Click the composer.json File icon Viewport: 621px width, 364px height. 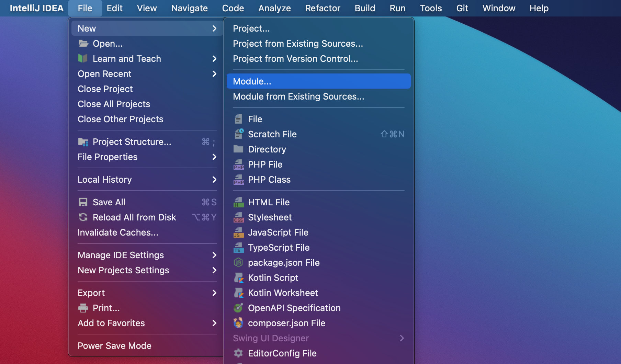click(x=238, y=323)
